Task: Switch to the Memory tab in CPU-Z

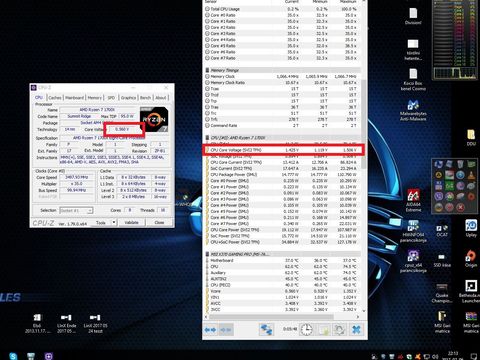Action: point(95,98)
